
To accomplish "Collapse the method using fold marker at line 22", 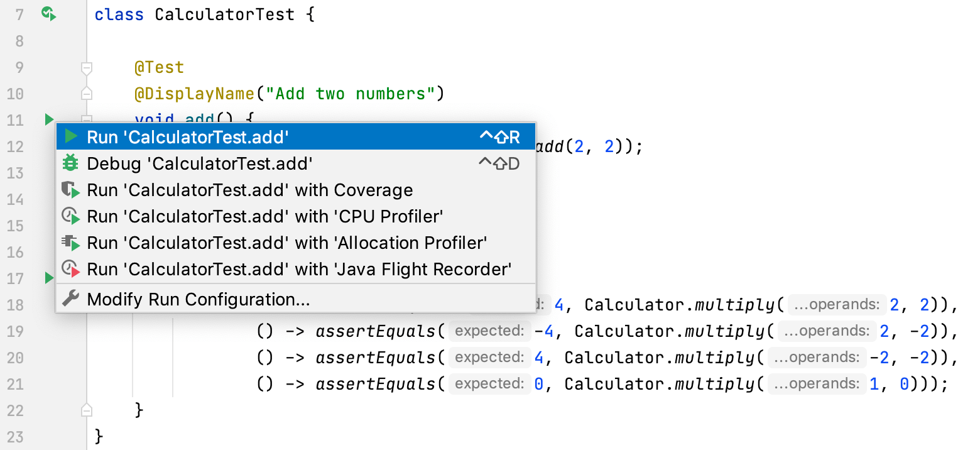I will (87, 409).
